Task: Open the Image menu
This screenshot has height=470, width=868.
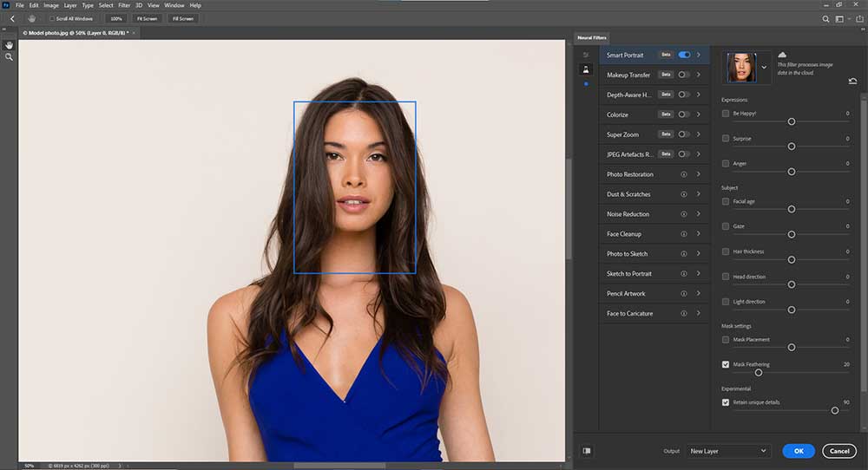Action: coord(51,5)
